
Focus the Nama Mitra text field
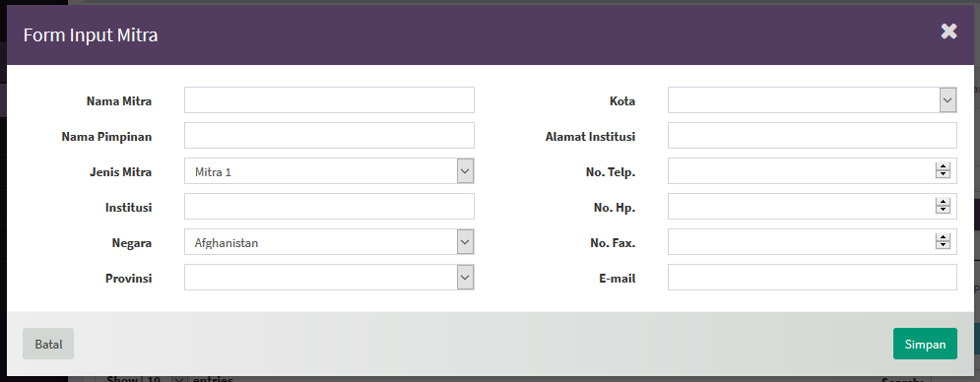coord(329,100)
